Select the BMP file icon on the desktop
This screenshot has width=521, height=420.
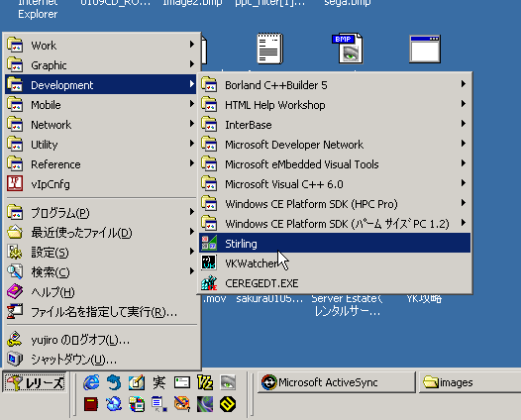(348, 49)
